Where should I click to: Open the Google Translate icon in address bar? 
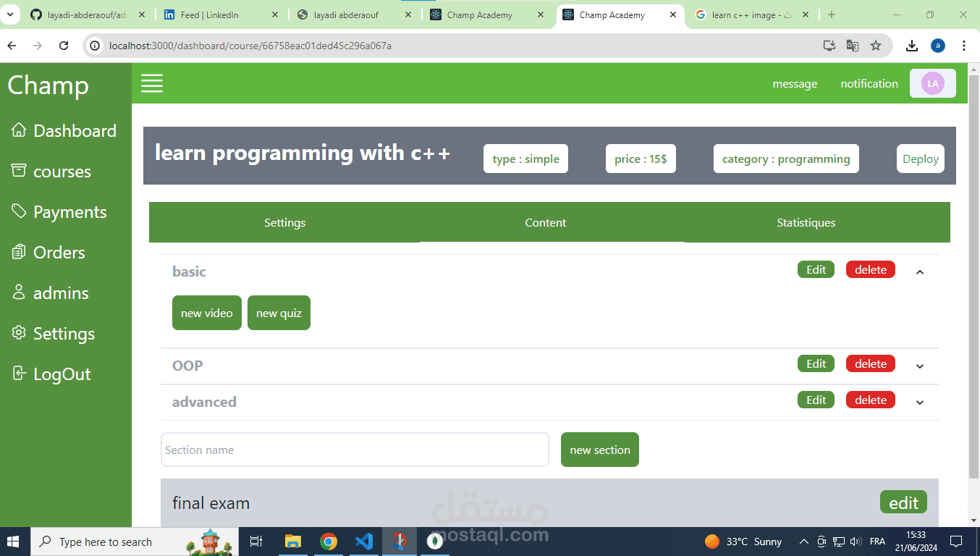[x=853, y=46]
